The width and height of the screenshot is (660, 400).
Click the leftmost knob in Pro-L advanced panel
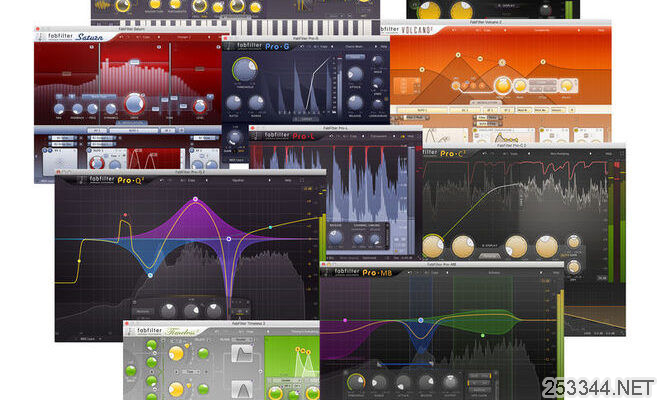[x=335, y=238]
